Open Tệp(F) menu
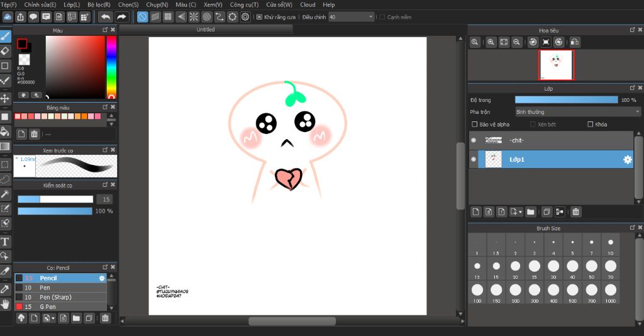This screenshot has width=644, height=336. (x=8, y=4)
